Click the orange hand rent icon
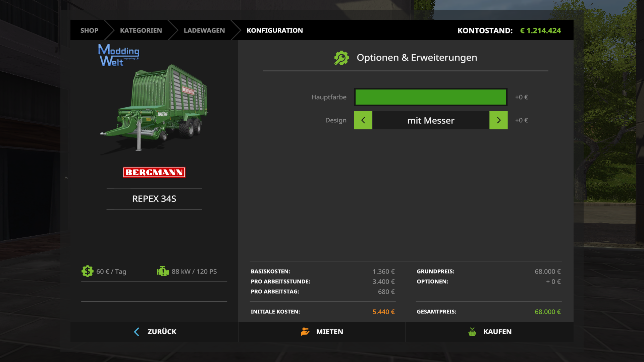644x362 pixels. click(305, 331)
